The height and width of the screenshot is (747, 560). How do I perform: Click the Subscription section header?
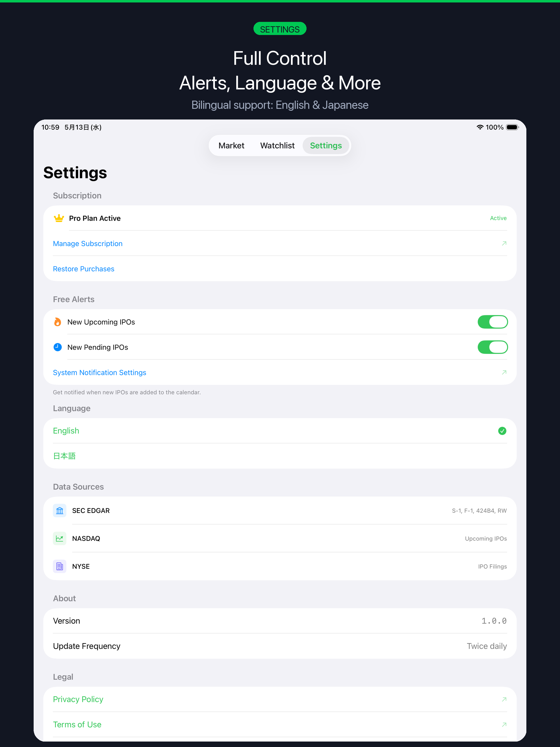[77, 195]
